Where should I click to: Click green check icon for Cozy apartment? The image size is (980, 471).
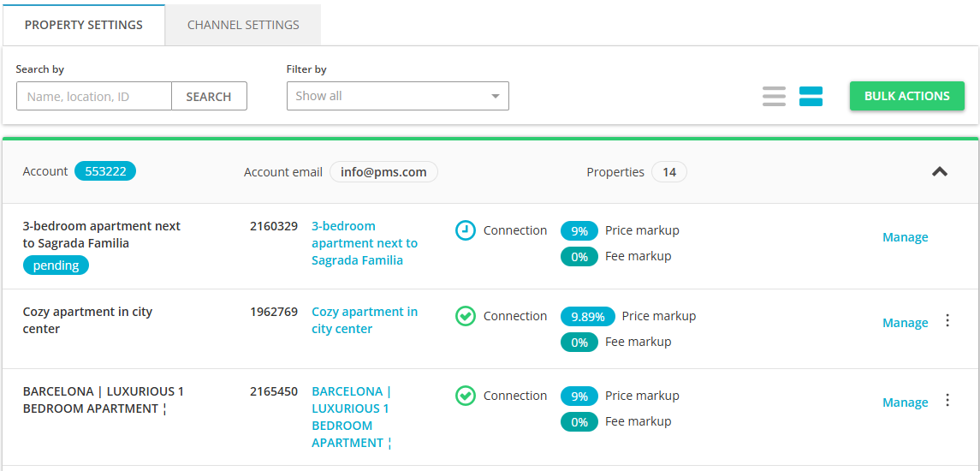[x=465, y=316]
